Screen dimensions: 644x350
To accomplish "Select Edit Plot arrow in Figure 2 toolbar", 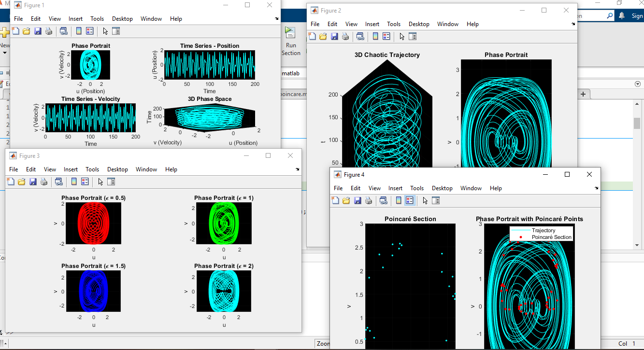I will coord(402,36).
